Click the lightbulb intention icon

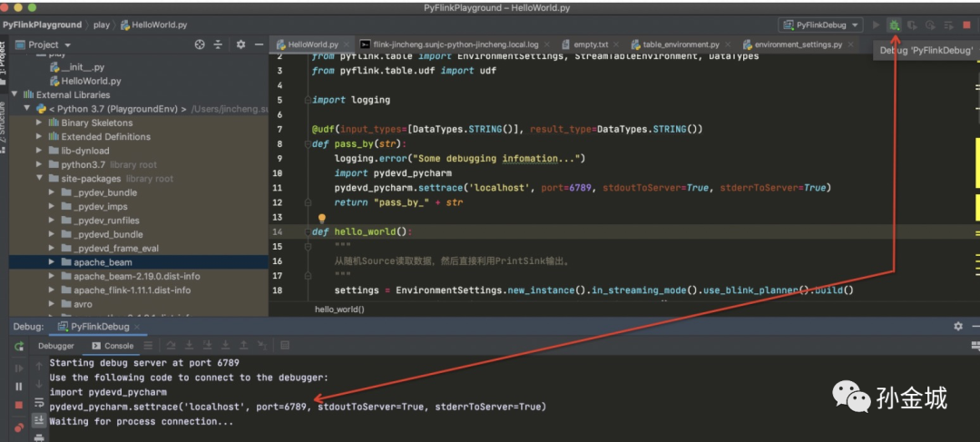click(x=322, y=219)
